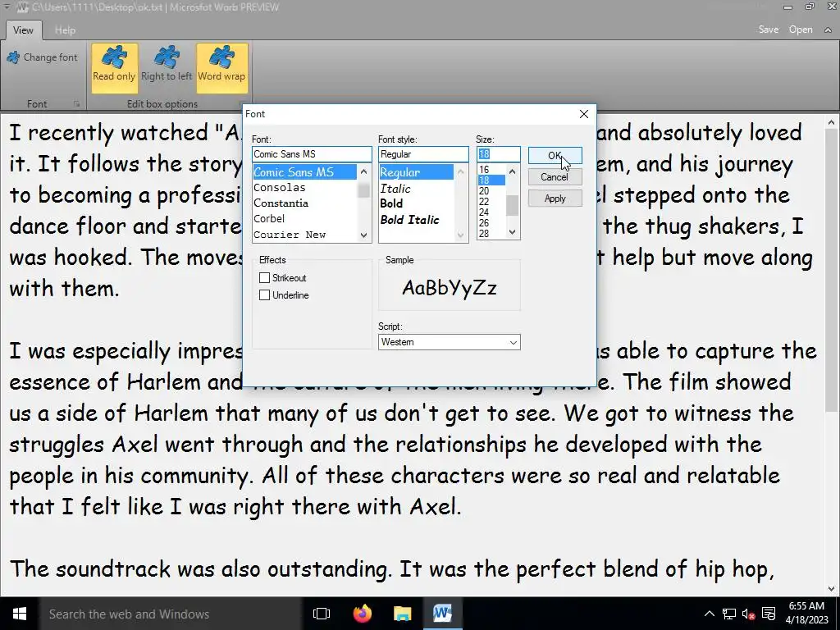This screenshot has width=840, height=630.
Task: Open the Help ribbon tab
Action: click(x=65, y=30)
